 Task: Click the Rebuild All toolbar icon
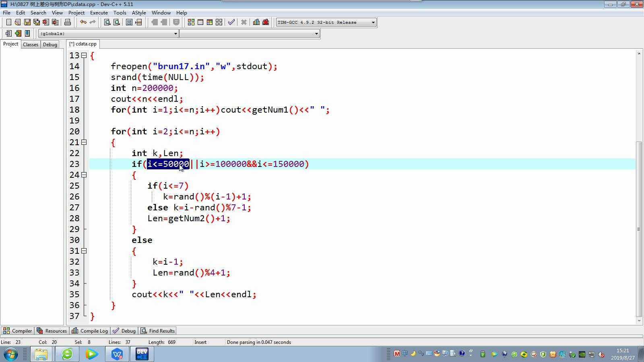point(219,22)
